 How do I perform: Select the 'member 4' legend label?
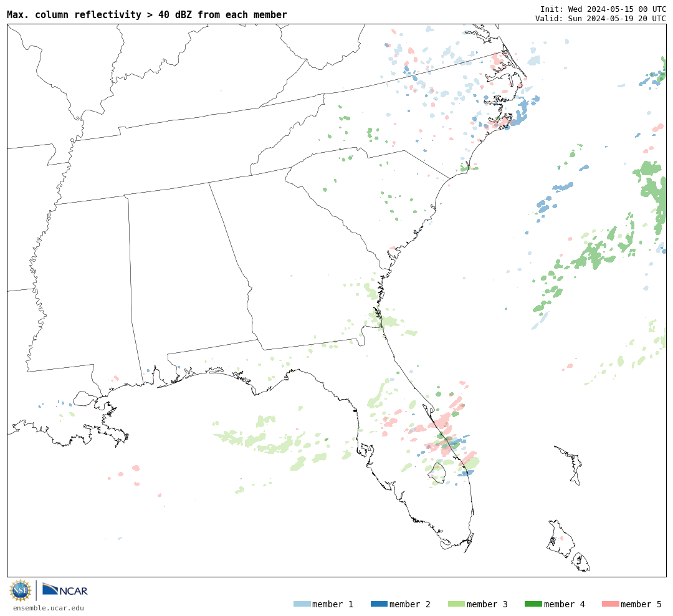[x=564, y=604]
